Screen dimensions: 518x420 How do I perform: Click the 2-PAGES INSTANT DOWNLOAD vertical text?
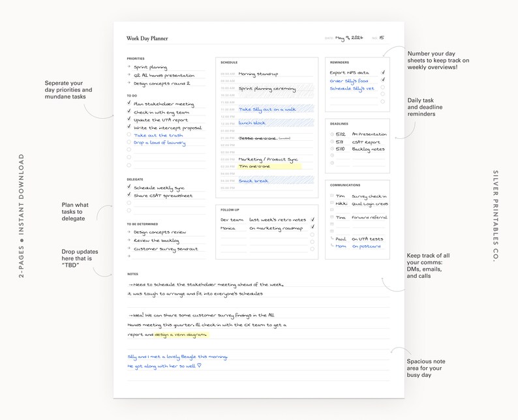(x=22, y=216)
